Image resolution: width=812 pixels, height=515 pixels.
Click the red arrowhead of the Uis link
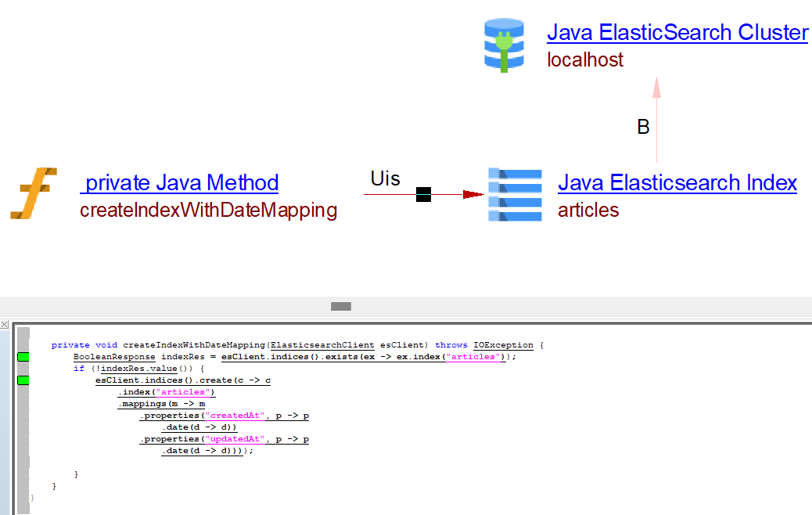[x=472, y=194]
